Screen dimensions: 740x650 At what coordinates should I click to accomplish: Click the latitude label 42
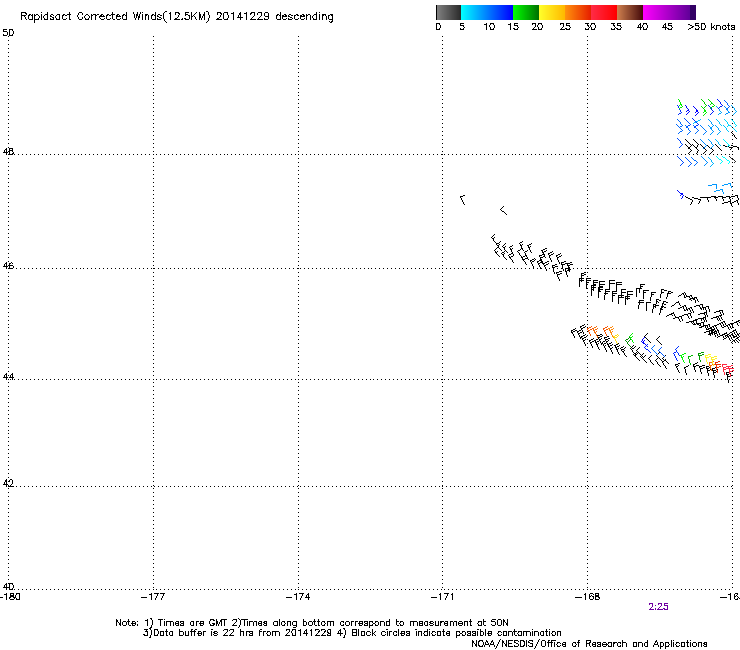[x=8, y=483]
